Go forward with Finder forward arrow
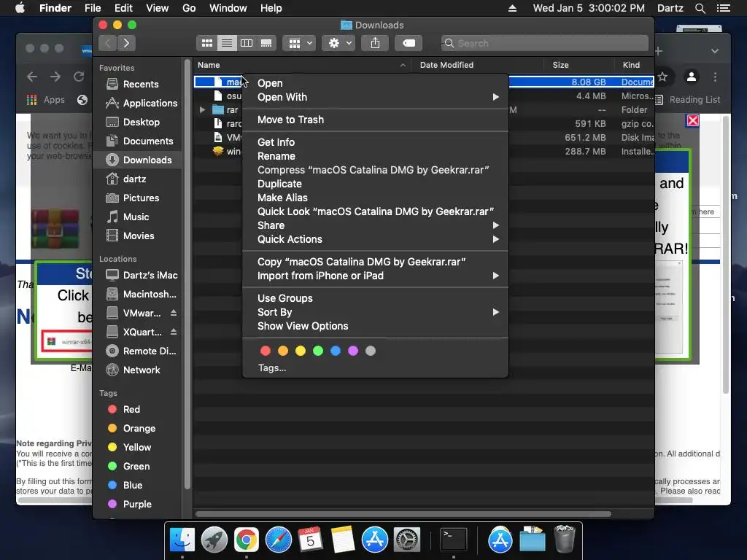 (126, 43)
